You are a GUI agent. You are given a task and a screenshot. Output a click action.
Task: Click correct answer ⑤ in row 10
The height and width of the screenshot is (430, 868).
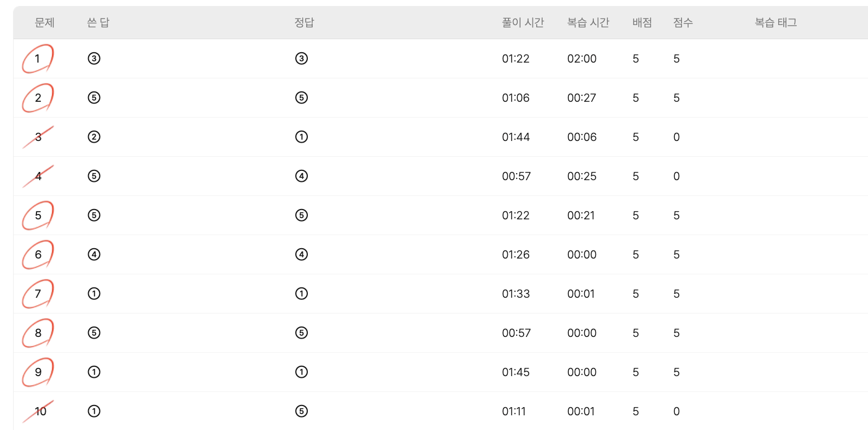pyautogui.click(x=301, y=411)
